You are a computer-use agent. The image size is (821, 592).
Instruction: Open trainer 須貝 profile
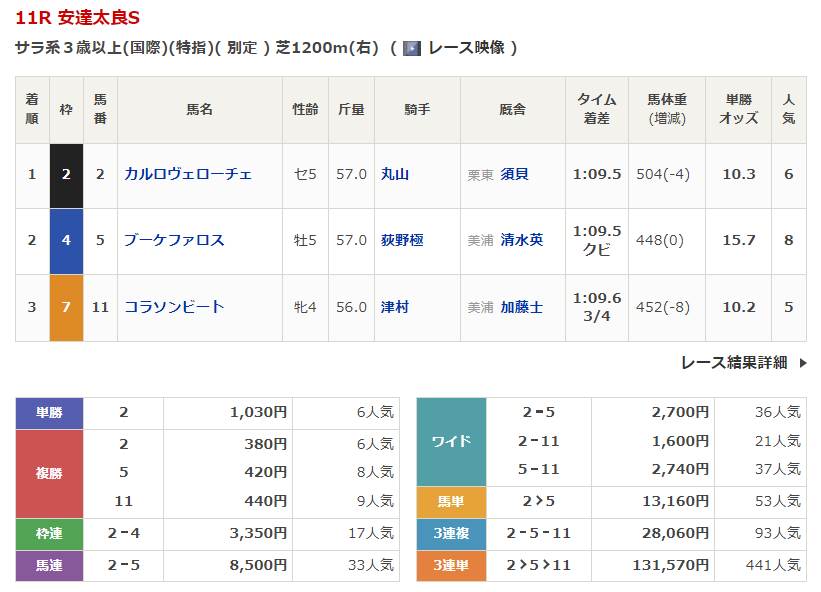514,174
